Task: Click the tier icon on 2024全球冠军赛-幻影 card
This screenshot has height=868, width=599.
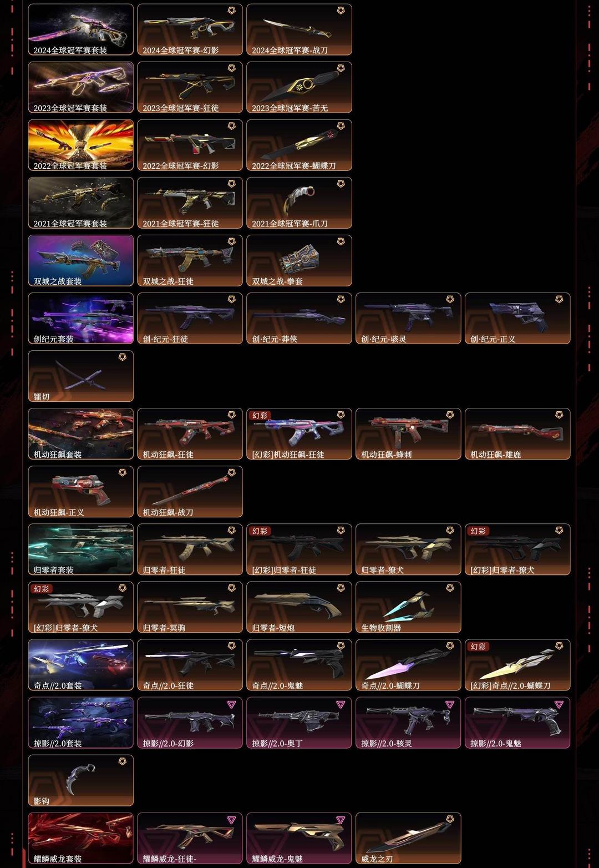Action: [x=232, y=11]
